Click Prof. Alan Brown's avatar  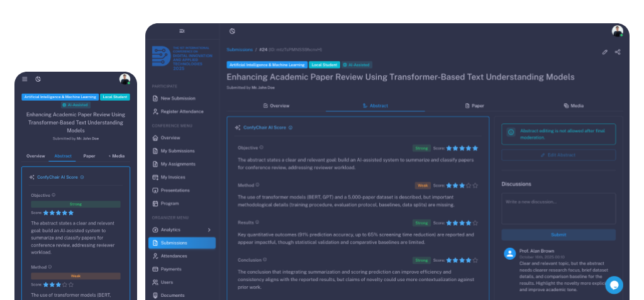click(509, 253)
